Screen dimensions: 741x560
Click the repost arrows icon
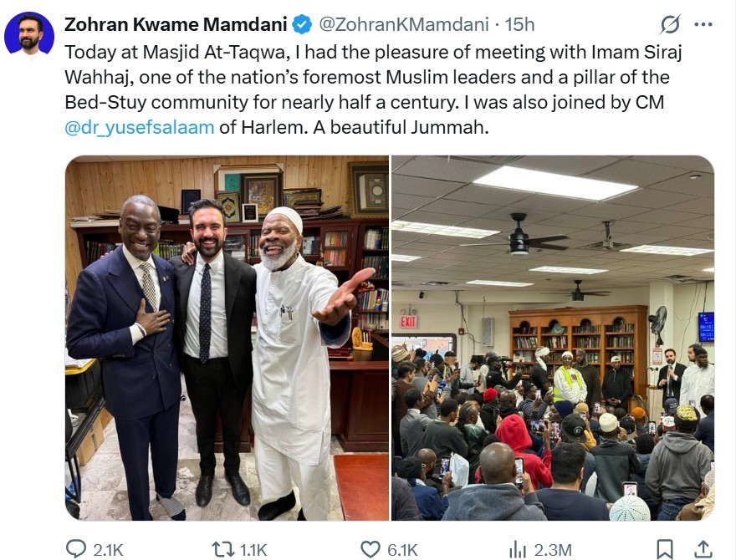pos(222,549)
